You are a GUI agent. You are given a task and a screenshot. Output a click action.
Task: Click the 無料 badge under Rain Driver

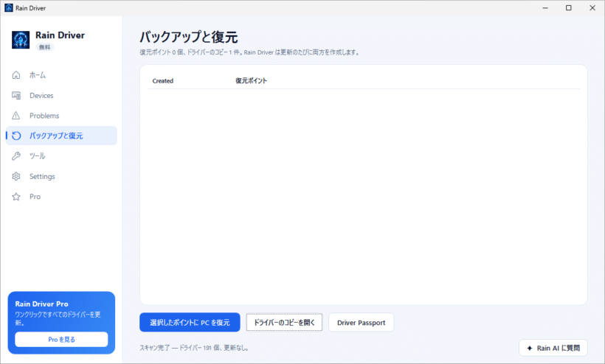(44, 47)
